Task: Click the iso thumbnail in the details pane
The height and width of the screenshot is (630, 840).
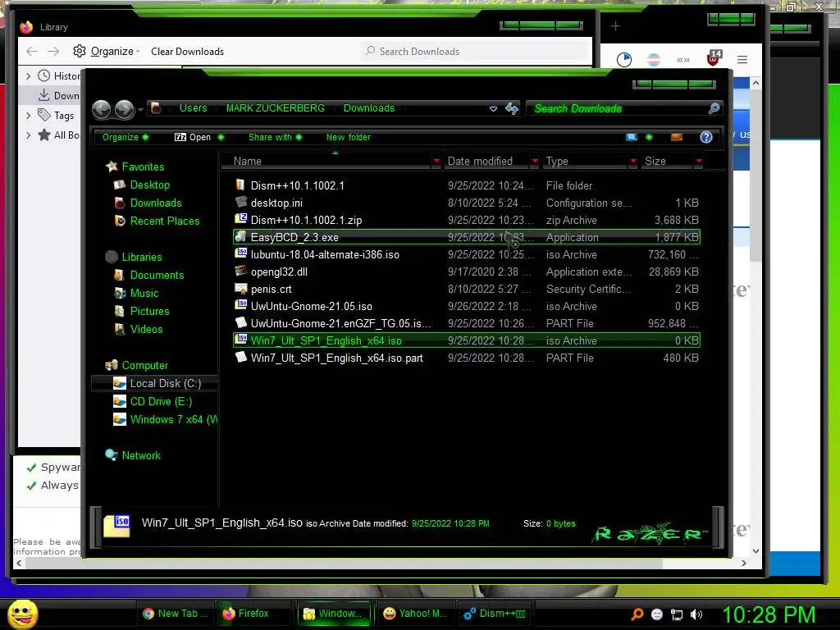Action: tap(116, 526)
